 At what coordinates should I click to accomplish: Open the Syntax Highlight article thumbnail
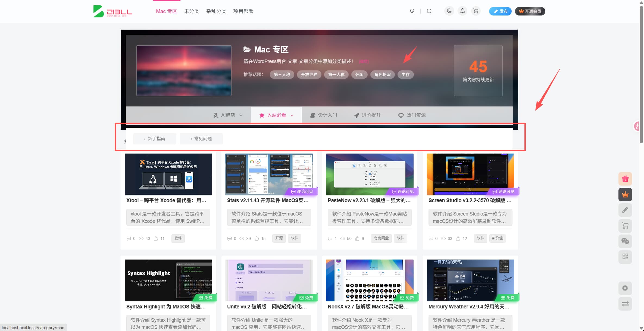[168, 280]
